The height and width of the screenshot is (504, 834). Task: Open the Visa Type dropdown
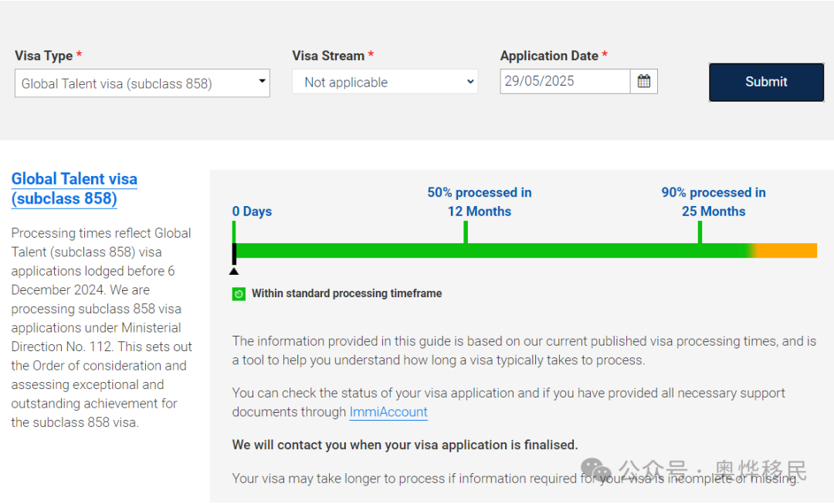coord(142,83)
